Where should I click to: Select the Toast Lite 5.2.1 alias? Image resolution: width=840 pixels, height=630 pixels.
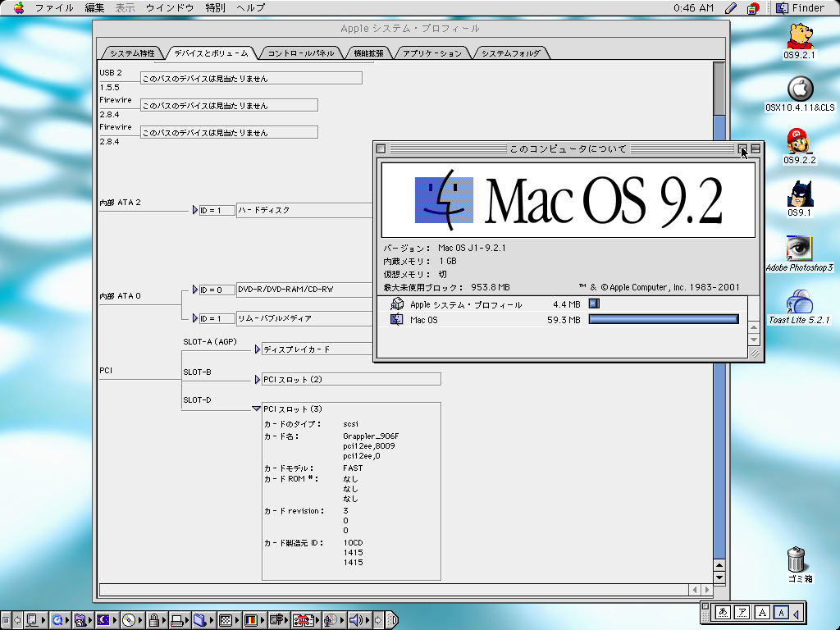(x=799, y=302)
